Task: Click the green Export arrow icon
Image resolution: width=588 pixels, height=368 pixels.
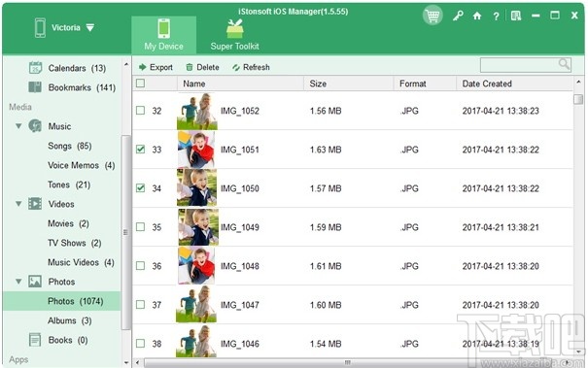Action: click(143, 67)
